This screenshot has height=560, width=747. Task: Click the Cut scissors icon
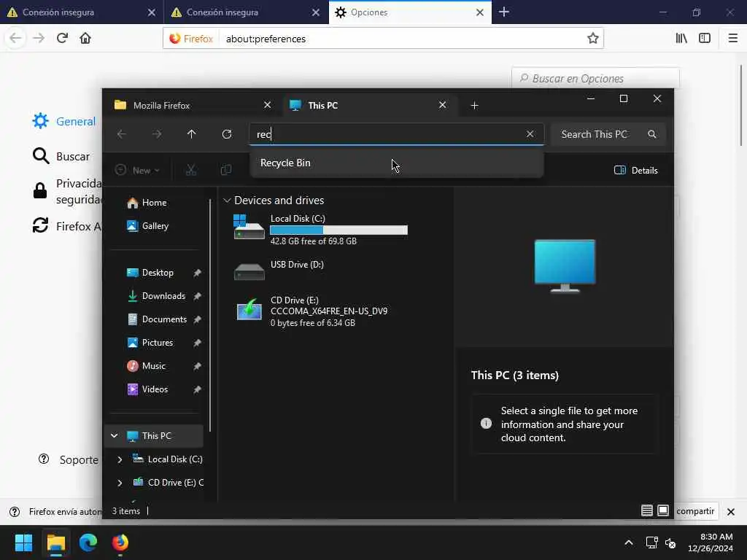[x=191, y=170]
